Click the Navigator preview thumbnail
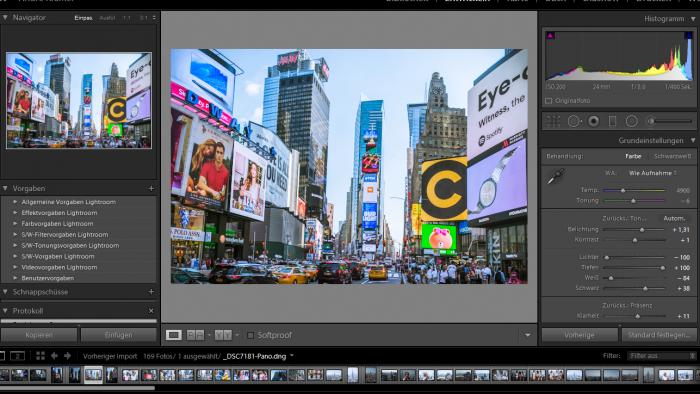This screenshot has width=700, height=394. click(x=79, y=100)
